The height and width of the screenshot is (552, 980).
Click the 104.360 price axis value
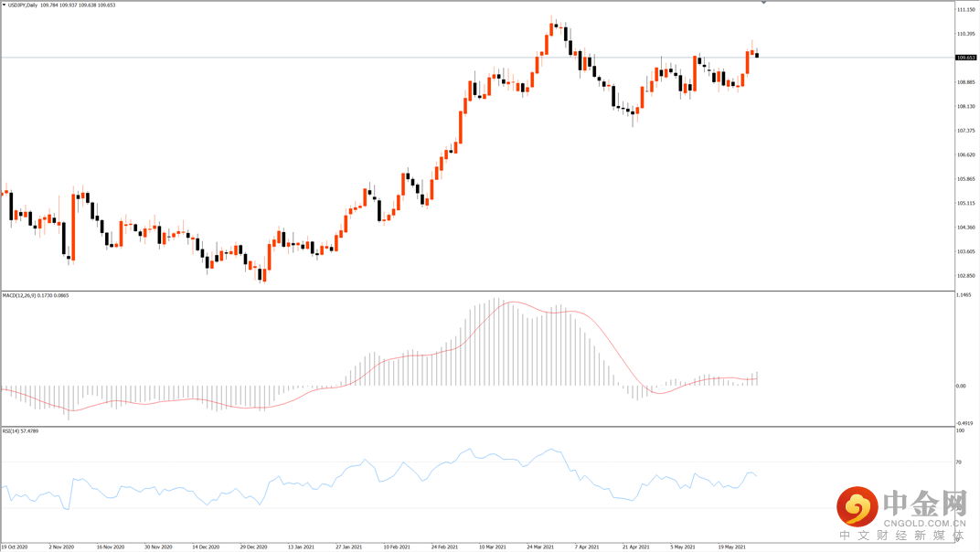[x=965, y=228]
